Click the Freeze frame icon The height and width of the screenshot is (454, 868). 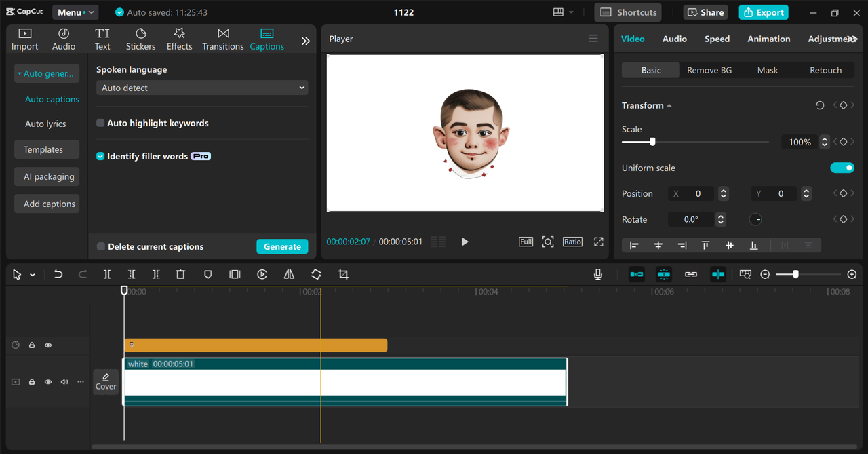click(235, 274)
